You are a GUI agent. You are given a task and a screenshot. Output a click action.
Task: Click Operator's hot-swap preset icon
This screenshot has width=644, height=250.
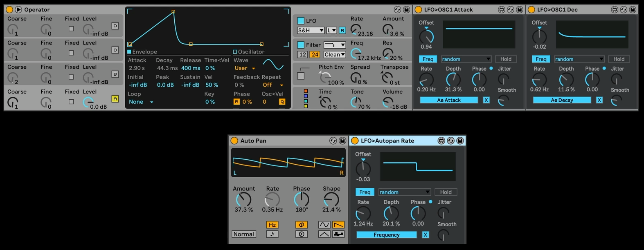click(397, 9)
